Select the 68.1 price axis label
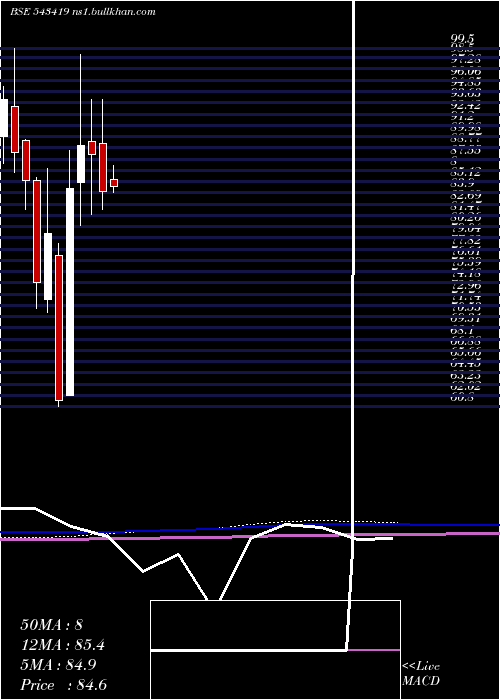Screen dimensions: 500x700 point(460,332)
